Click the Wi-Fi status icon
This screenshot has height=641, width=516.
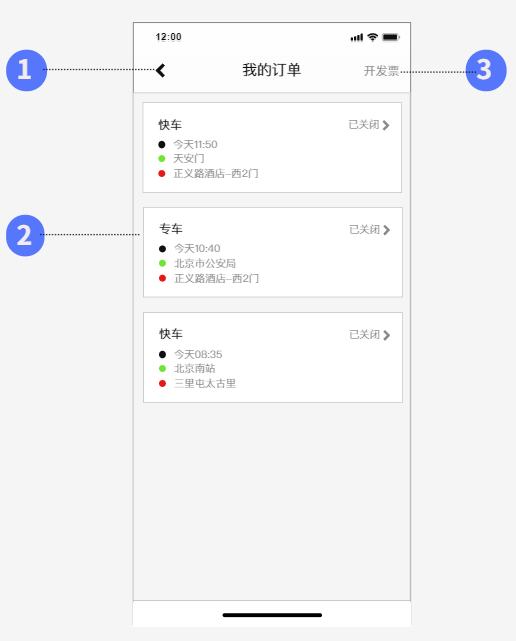pyautogui.click(x=372, y=37)
